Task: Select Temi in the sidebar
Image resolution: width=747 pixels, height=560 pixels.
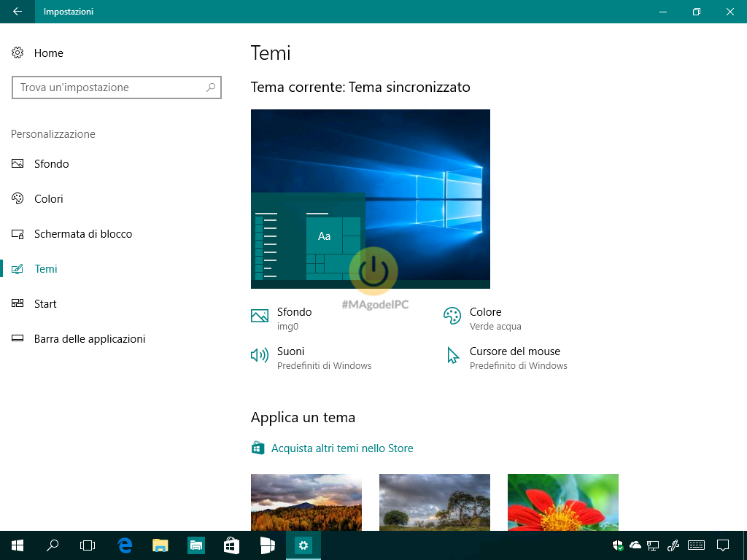Action: pos(46,268)
